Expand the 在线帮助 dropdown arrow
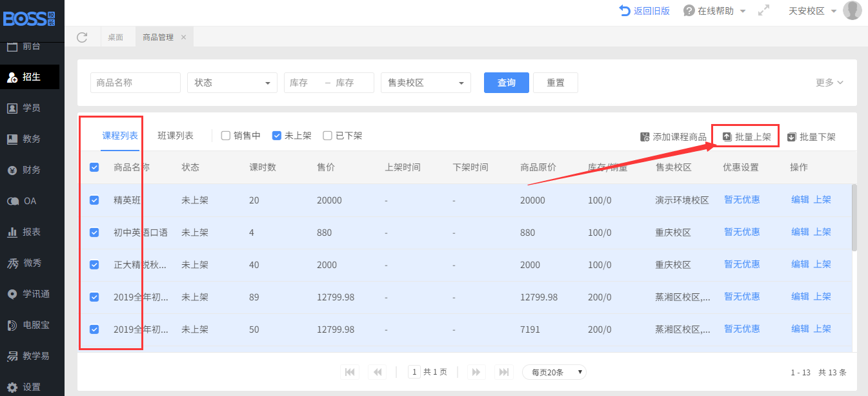 click(x=743, y=12)
